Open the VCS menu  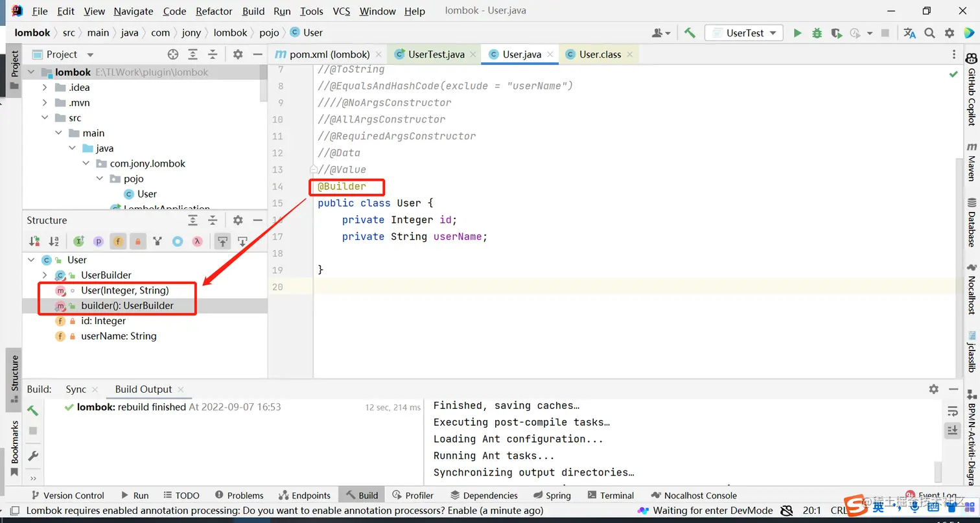coord(342,11)
